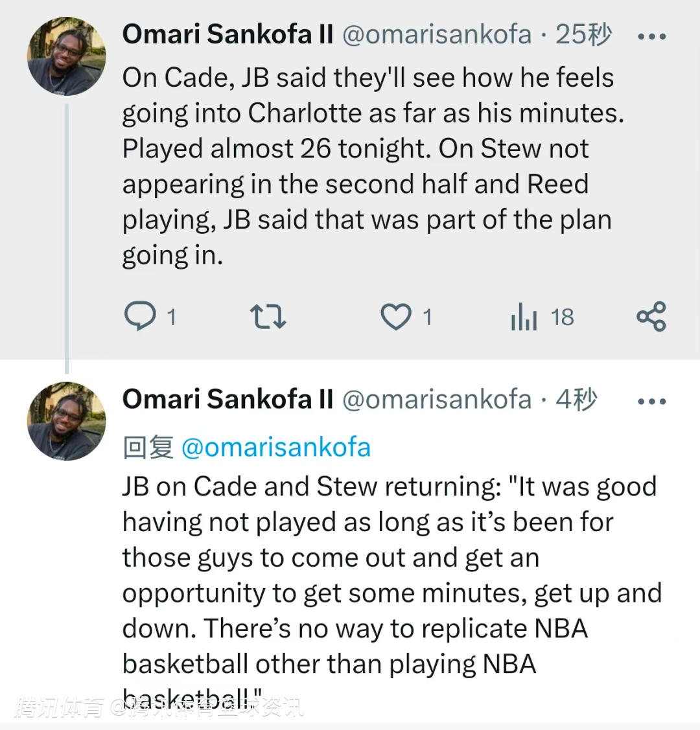Image resolution: width=700 pixels, height=730 pixels.
Task: Tap the retweet arrows icon
Action: pyautogui.click(x=268, y=317)
